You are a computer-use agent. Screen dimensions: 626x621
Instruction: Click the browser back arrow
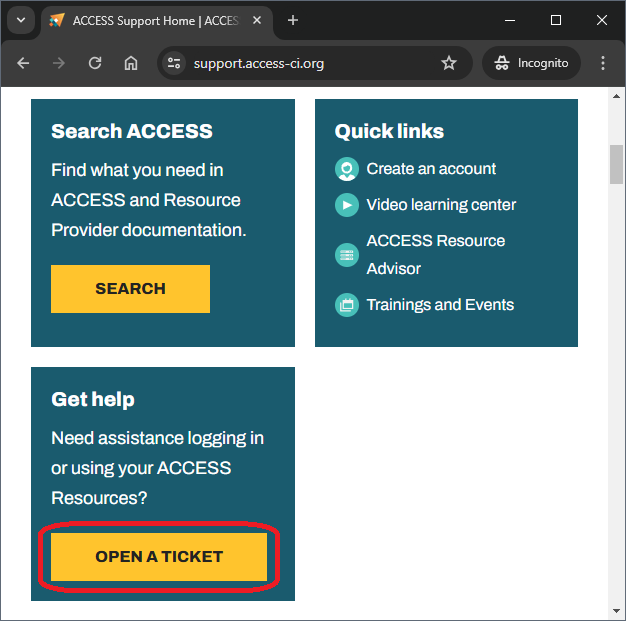coord(23,63)
